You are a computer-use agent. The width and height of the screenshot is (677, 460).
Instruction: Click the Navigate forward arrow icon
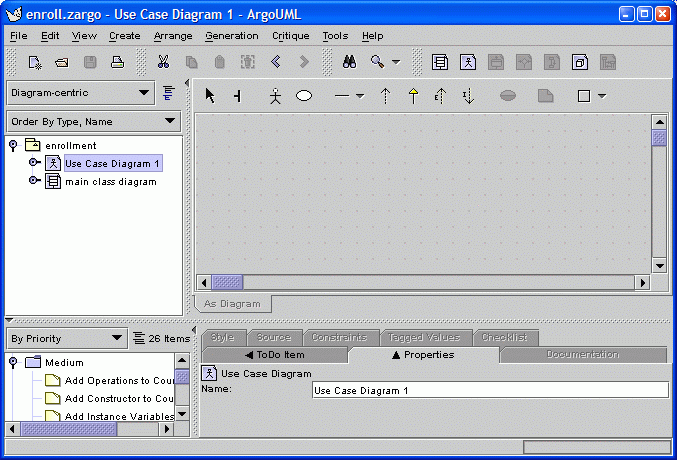coord(304,62)
